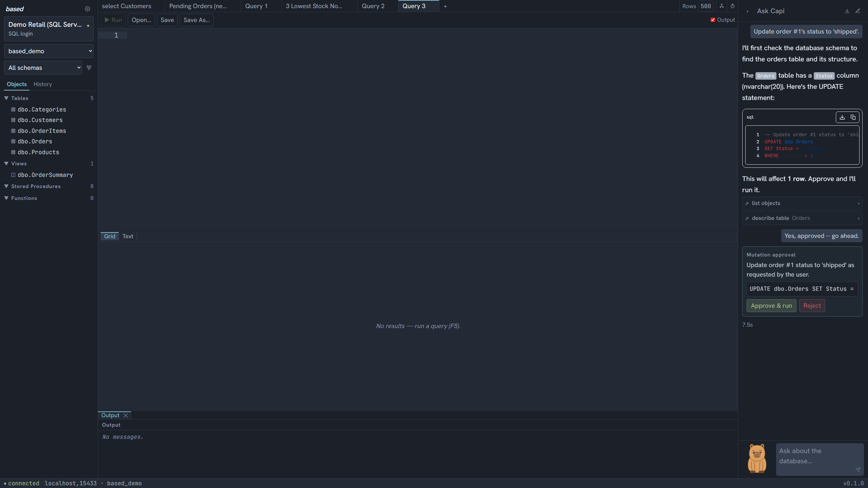Click the Run play icon
Image resolution: width=868 pixels, height=488 pixels.
pos(107,20)
